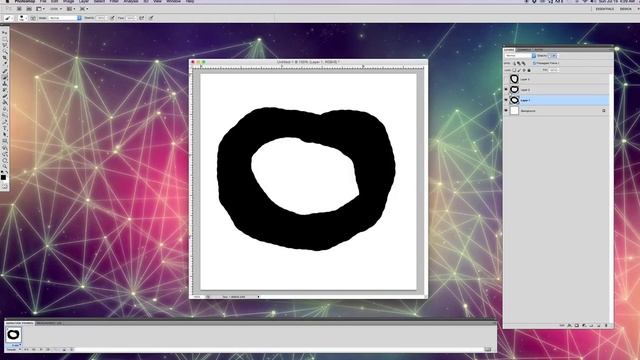Open the Brush tool preset picker

click(x=8, y=18)
